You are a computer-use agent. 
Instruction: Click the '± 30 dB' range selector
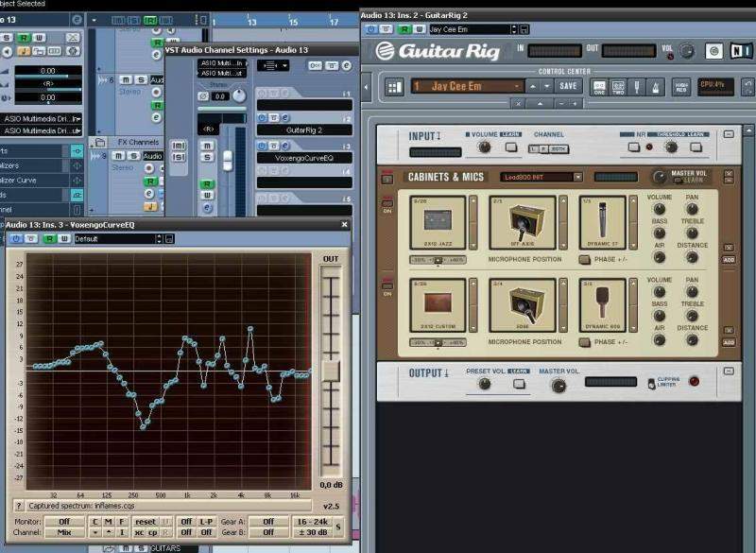click(x=313, y=532)
